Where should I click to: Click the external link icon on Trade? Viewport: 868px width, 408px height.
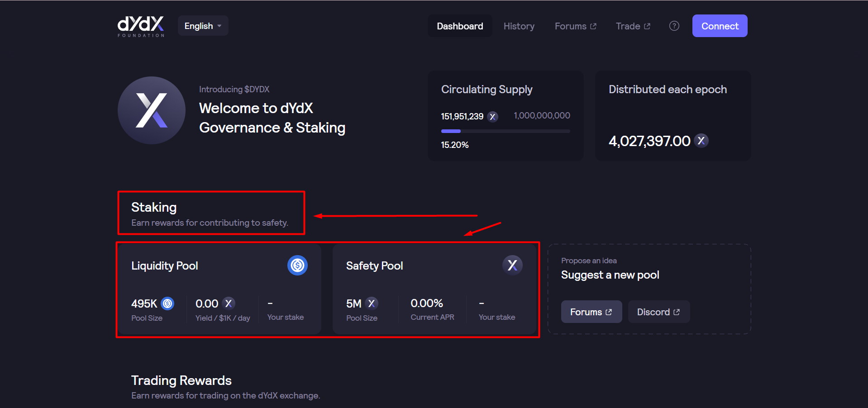tap(647, 26)
